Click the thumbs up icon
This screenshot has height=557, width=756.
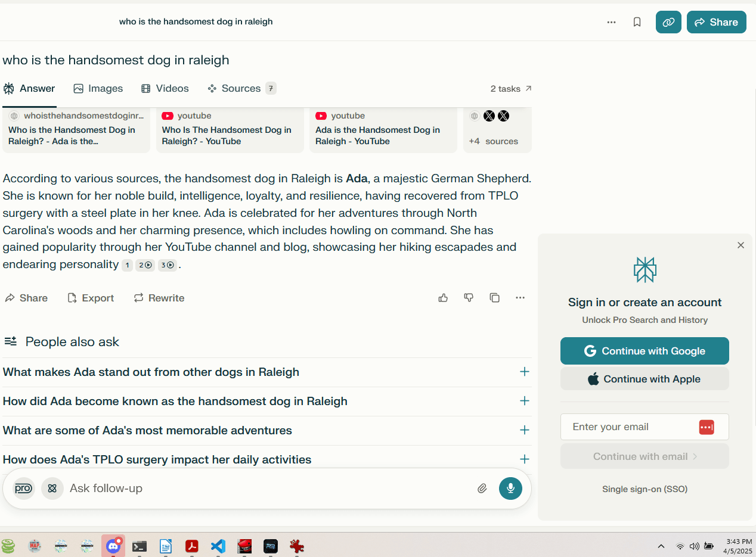coord(443,298)
